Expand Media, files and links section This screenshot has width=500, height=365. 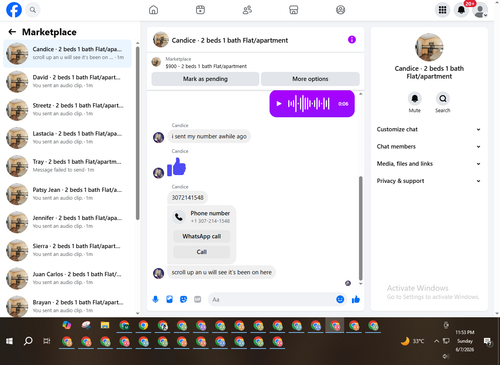429,164
